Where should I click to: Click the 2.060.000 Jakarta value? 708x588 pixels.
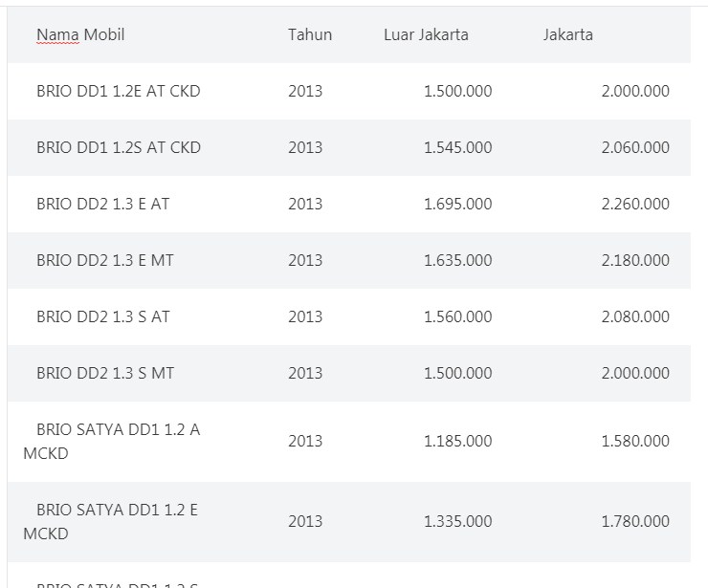click(x=635, y=147)
